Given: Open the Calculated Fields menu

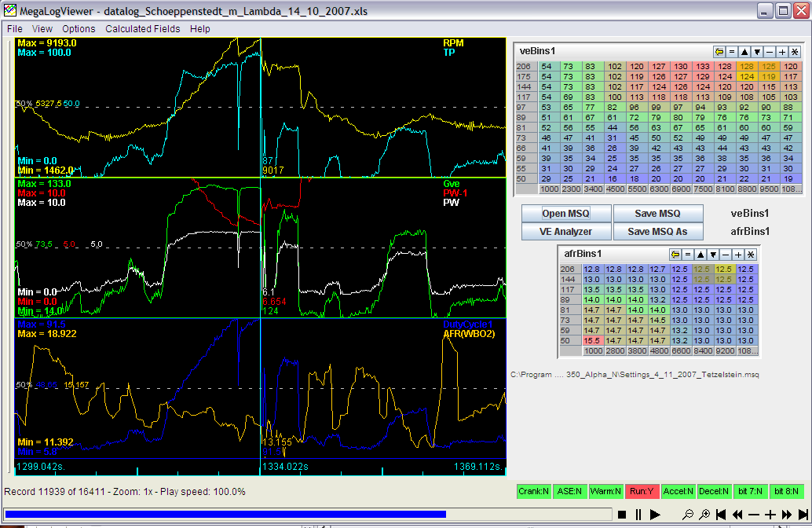Looking at the screenshot, I should coord(142,29).
